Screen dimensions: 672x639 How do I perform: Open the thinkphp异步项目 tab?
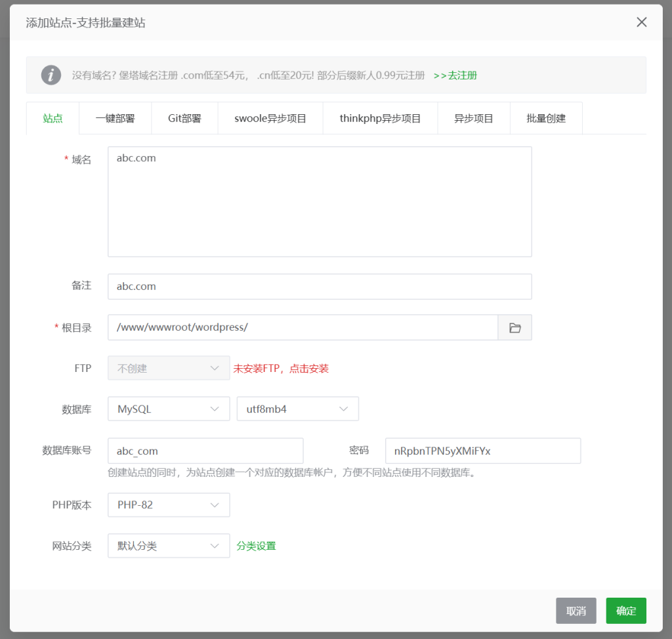380,119
